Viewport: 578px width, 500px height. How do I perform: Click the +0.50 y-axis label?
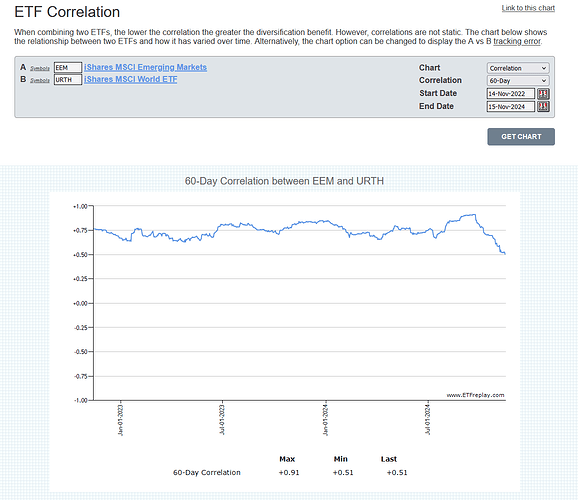pyautogui.click(x=80, y=255)
